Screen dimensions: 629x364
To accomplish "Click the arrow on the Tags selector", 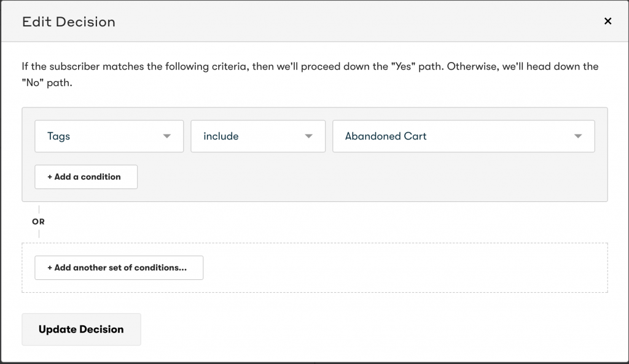I will (167, 136).
